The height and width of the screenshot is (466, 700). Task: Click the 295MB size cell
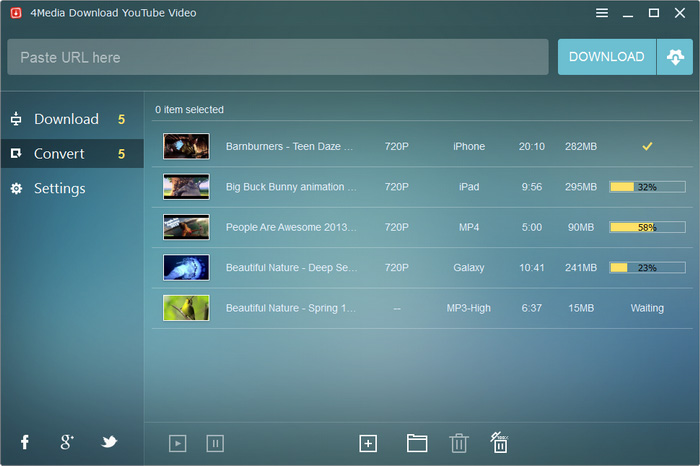[x=581, y=187]
